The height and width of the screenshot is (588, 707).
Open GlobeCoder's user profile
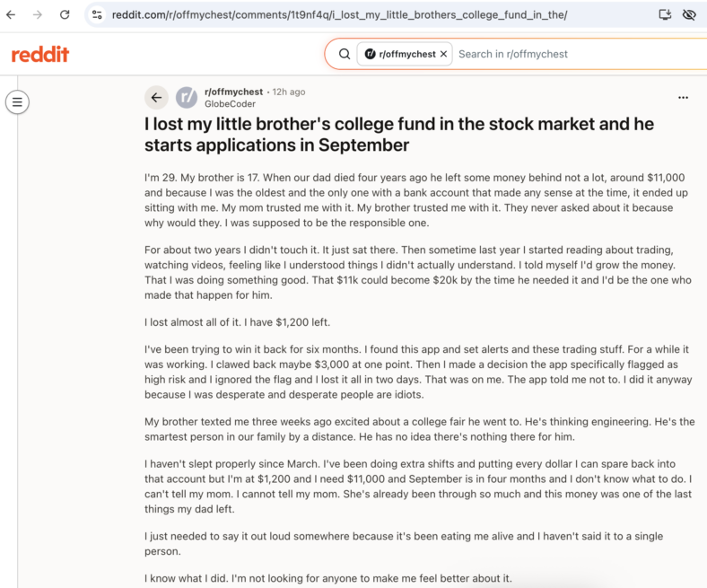[x=230, y=104]
